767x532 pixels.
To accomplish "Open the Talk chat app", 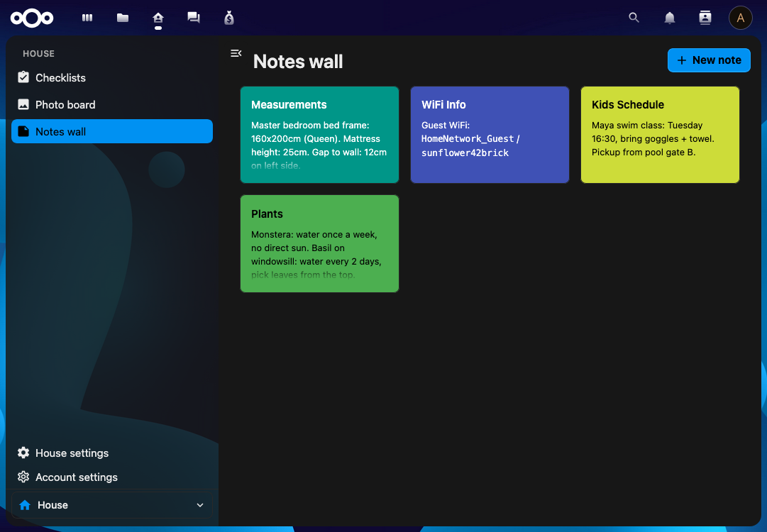I will tap(193, 18).
